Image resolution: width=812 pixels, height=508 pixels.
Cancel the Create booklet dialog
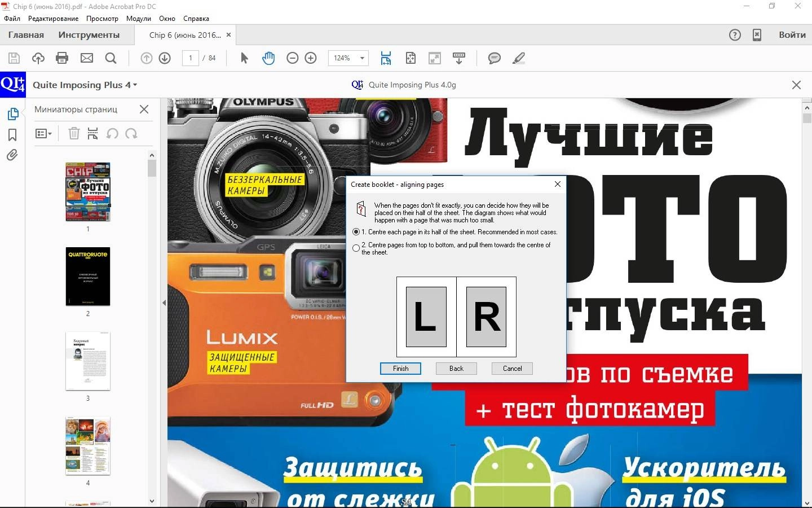(512, 369)
